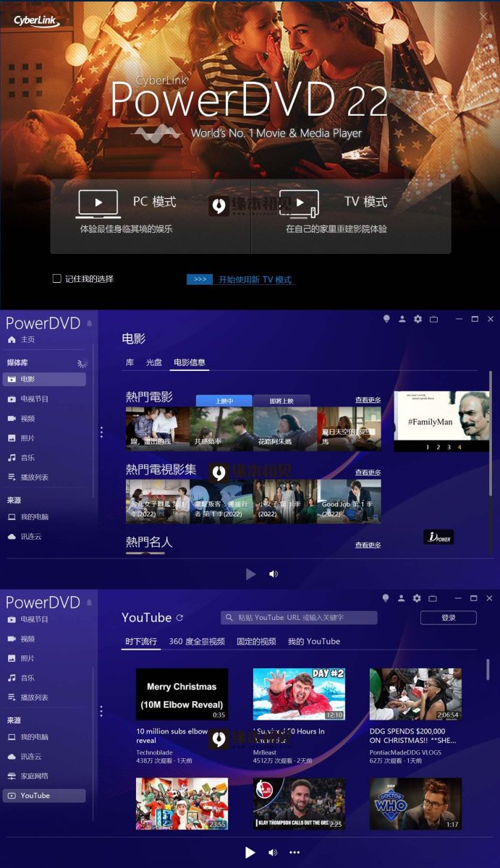
Task: Click play button in the movie window
Action: click(x=250, y=574)
